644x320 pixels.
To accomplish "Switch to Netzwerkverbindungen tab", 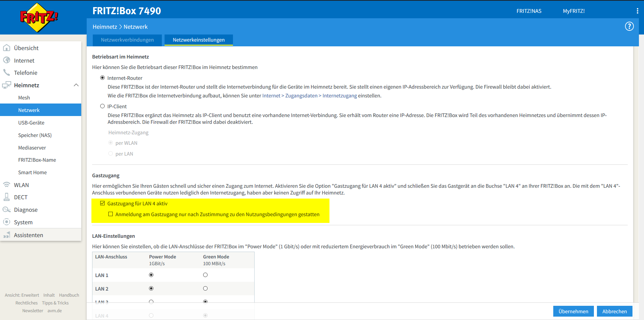I will coord(127,40).
